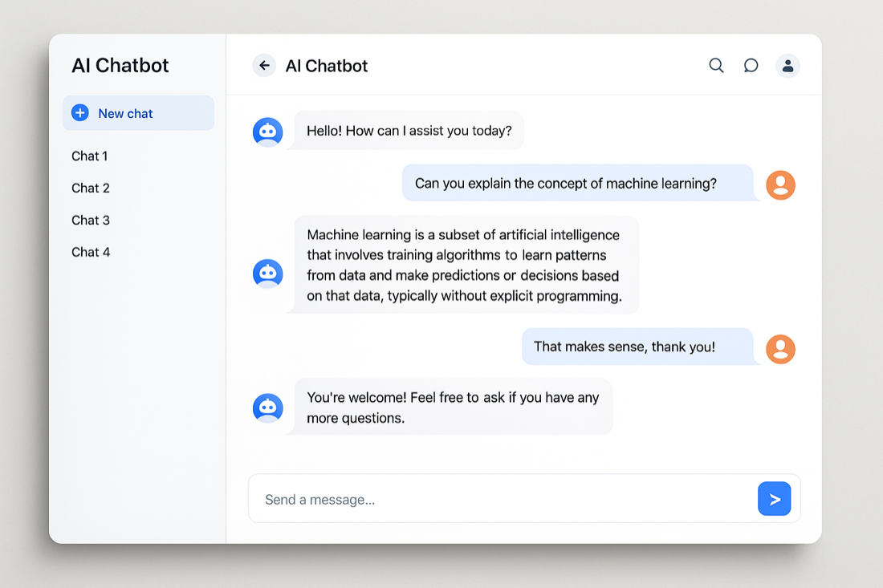The image size is (883, 588).
Task: Open Chat 2 in sidebar
Action: (x=91, y=188)
